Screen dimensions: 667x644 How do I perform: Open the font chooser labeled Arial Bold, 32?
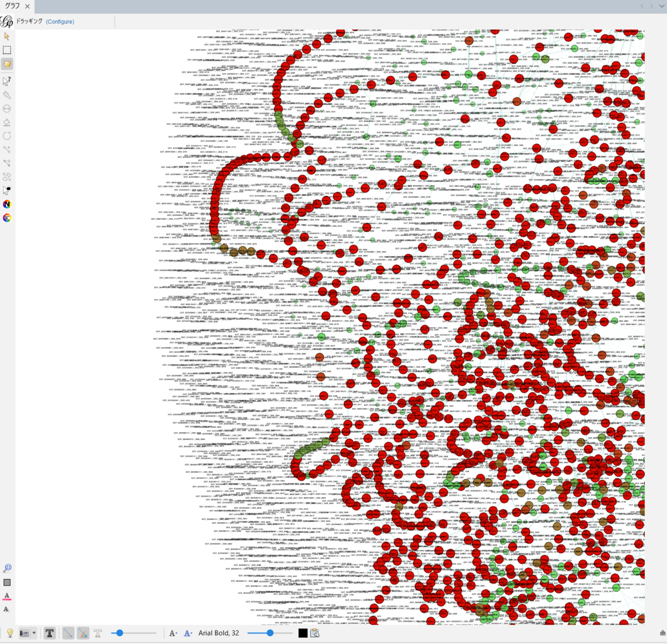click(x=219, y=633)
